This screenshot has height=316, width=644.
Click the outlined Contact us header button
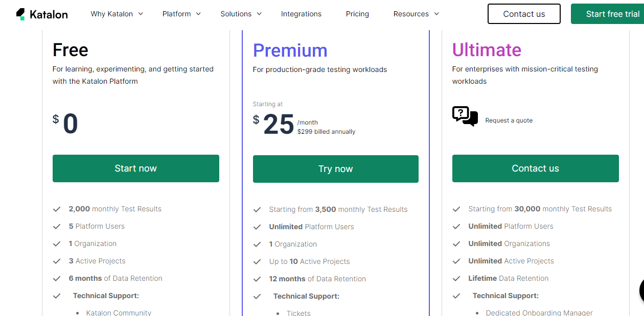[524, 14]
